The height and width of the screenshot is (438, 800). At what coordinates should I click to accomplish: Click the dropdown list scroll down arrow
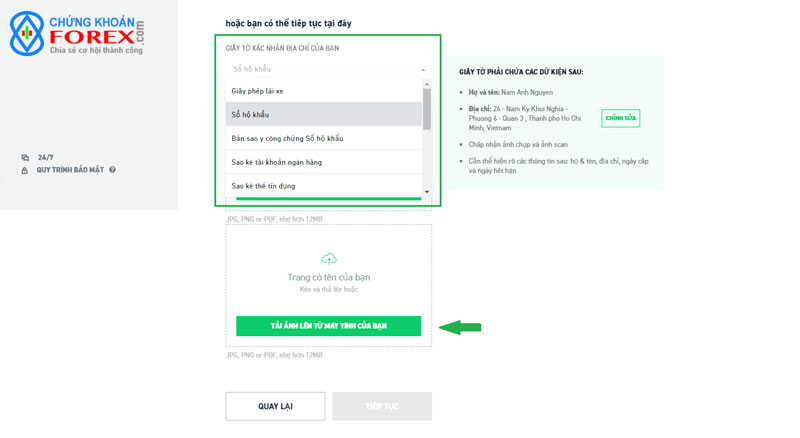pyautogui.click(x=427, y=192)
